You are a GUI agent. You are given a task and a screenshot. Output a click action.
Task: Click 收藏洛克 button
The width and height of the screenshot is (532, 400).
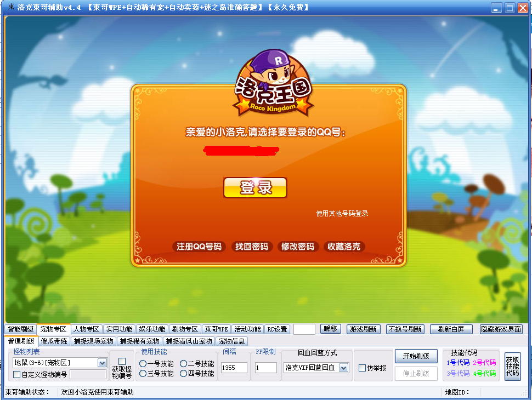(x=344, y=247)
